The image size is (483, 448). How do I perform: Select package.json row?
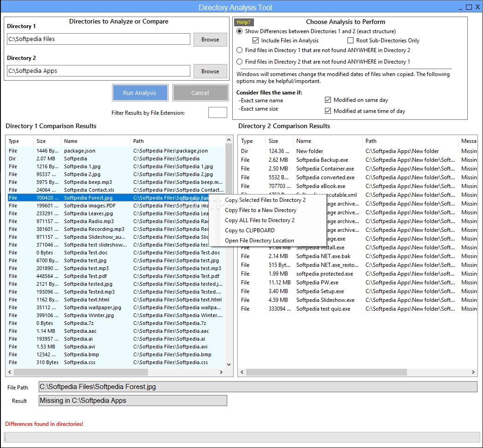pyautogui.click(x=117, y=151)
